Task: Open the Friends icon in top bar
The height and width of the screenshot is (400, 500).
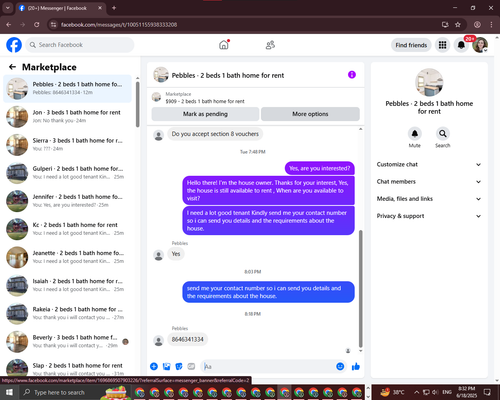Action: (x=270, y=45)
